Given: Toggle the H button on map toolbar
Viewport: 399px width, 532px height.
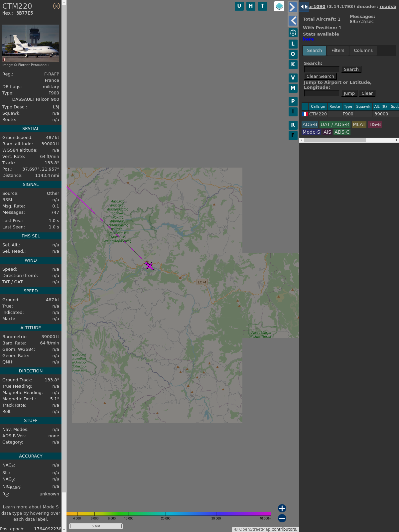Looking at the screenshot, I should tap(251, 6).
